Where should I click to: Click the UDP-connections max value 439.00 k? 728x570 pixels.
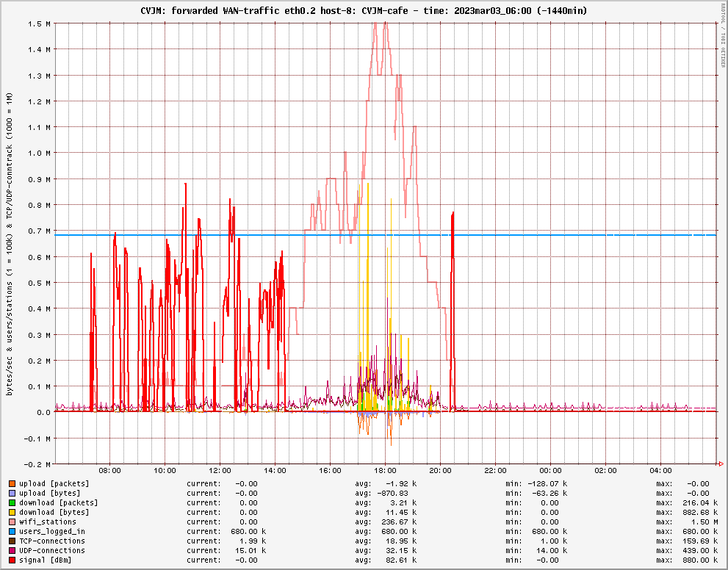click(x=700, y=550)
